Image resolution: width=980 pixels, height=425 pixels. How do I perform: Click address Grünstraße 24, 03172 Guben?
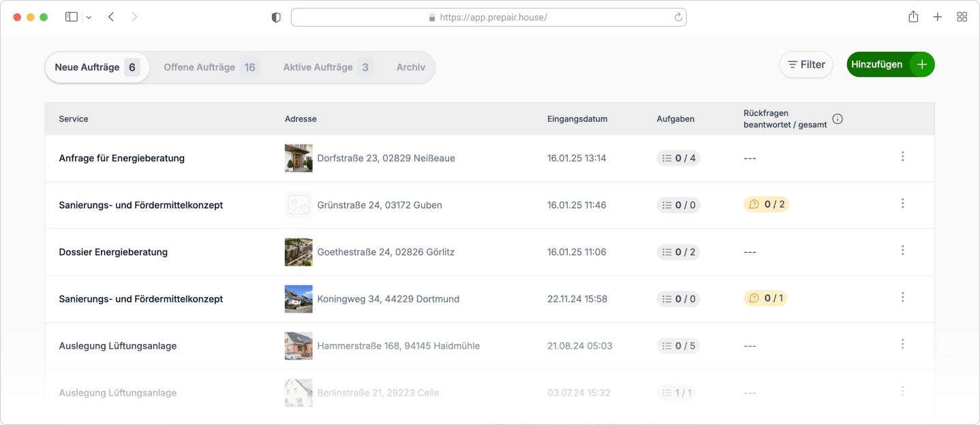coord(380,205)
